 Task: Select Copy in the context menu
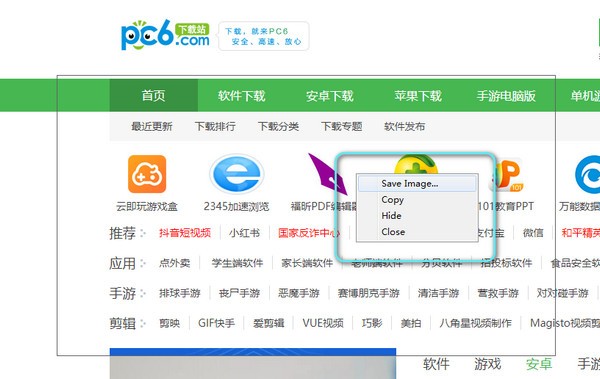point(417,200)
